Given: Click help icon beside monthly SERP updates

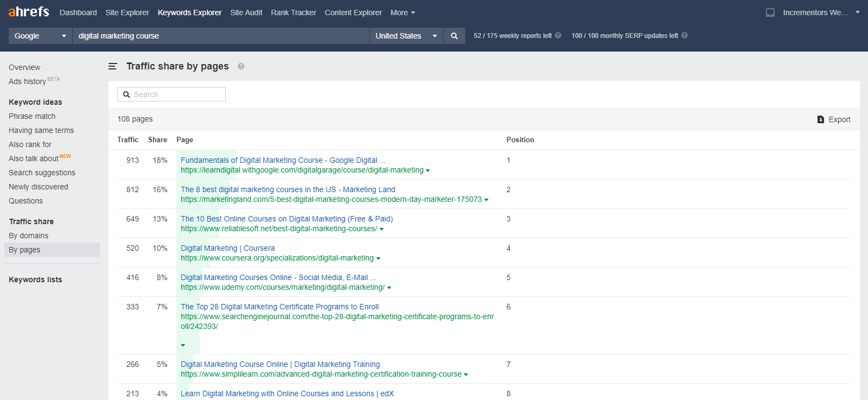Looking at the screenshot, I should [x=685, y=36].
